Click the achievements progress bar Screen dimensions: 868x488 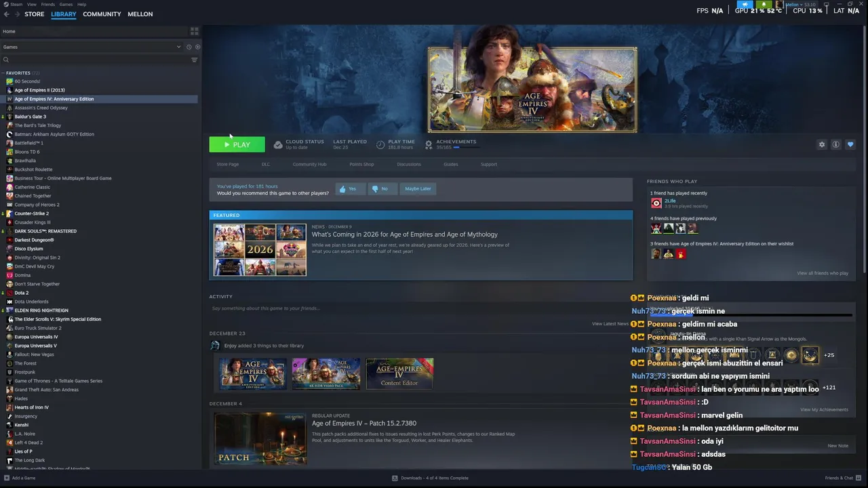coord(466,147)
